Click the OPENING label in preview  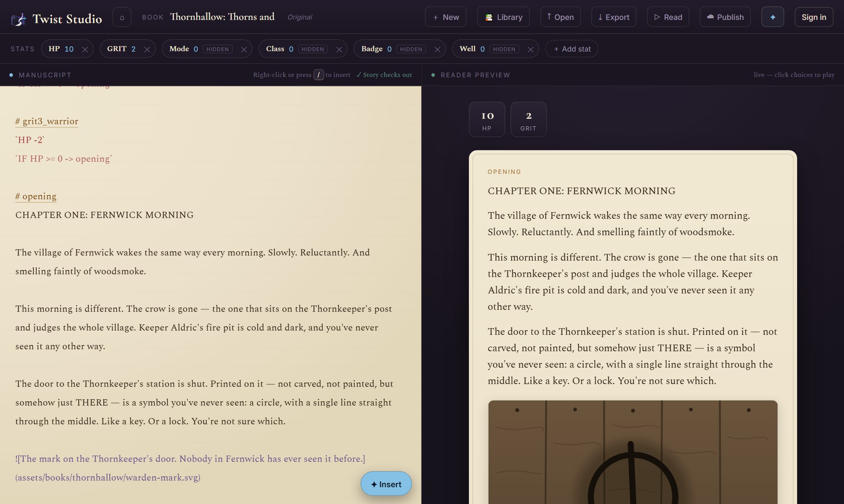tap(504, 172)
